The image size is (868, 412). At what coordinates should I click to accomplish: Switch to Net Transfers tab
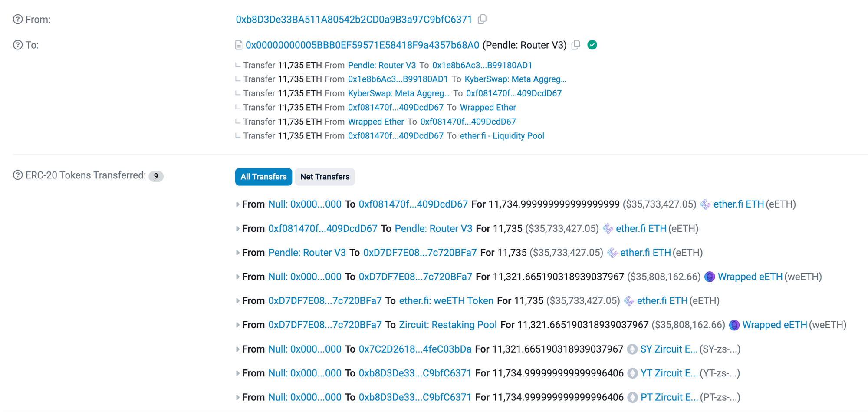(325, 177)
